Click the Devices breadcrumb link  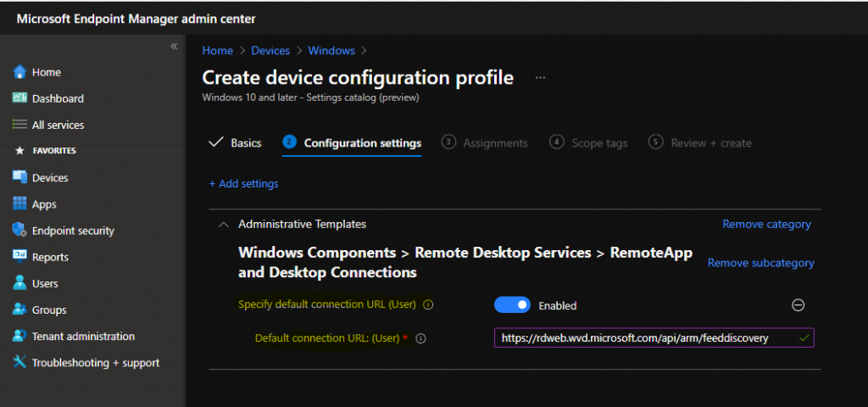(x=270, y=50)
